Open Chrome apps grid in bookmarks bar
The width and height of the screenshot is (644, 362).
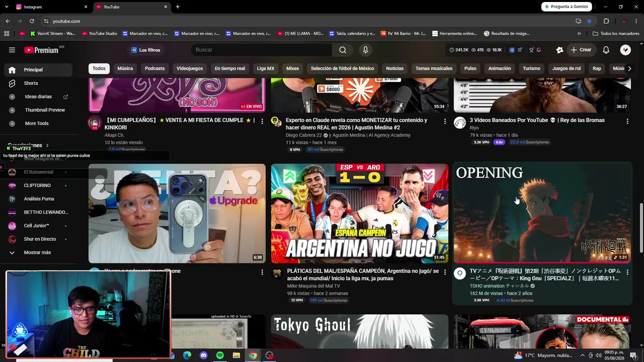(x=7, y=34)
